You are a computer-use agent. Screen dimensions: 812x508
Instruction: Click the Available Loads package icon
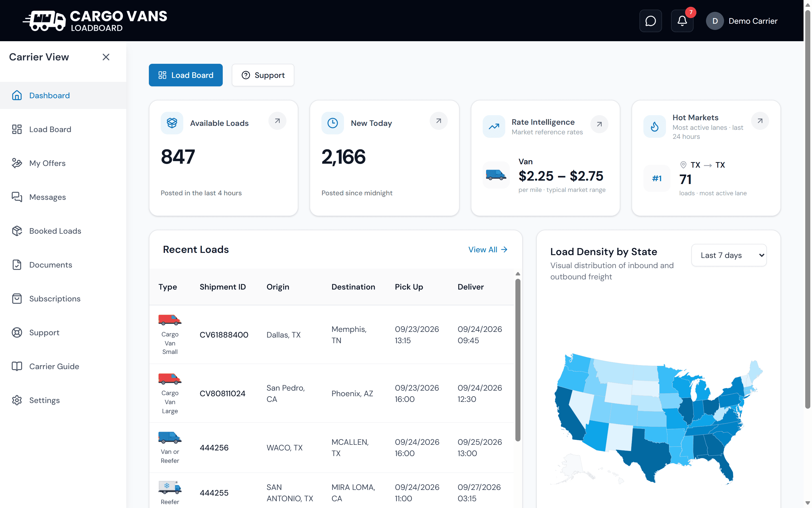172,123
